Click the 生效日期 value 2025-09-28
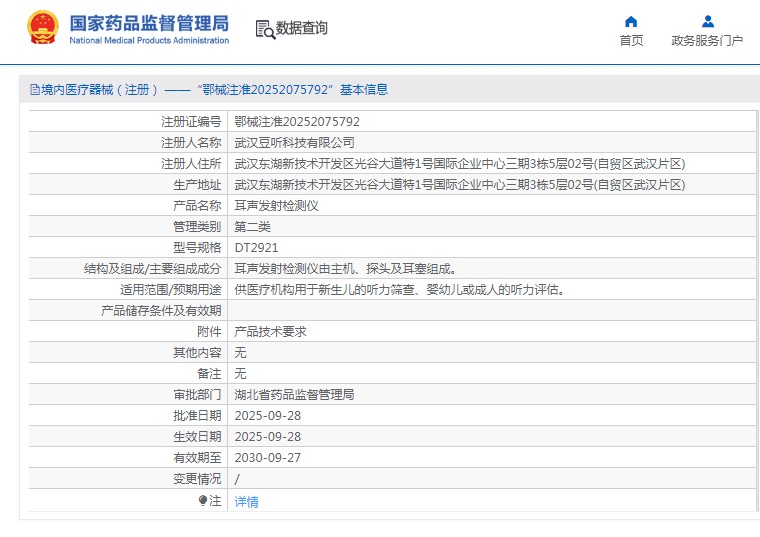 268,437
